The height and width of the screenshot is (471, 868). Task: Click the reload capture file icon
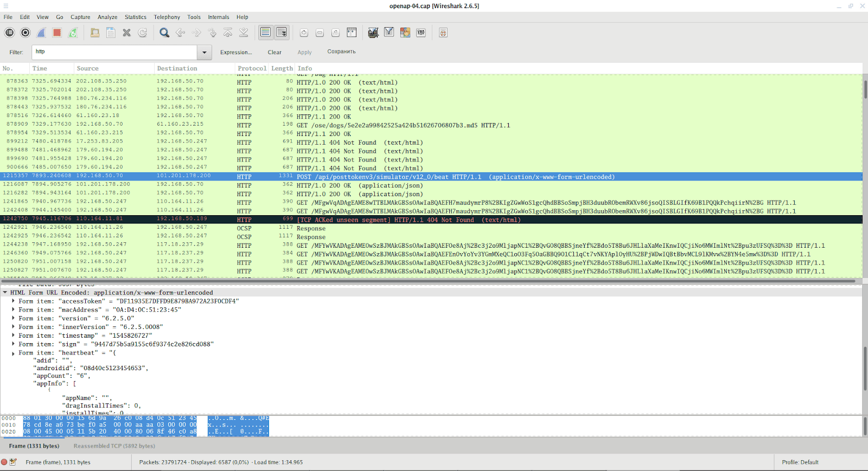coord(142,33)
